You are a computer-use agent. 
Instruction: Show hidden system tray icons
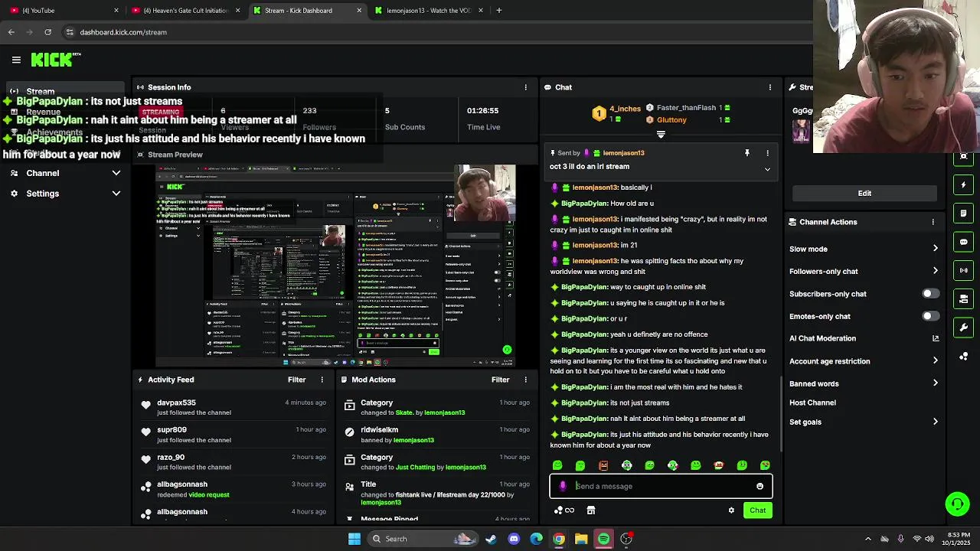click(x=867, y=539)
